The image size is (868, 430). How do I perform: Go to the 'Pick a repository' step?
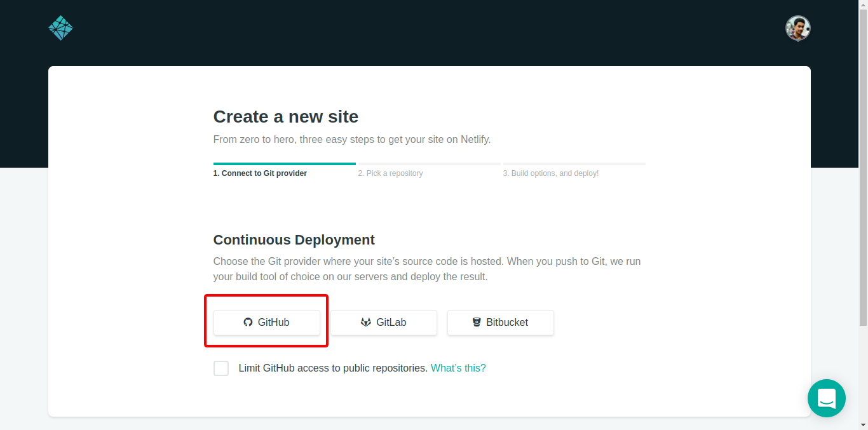(390, 173)
